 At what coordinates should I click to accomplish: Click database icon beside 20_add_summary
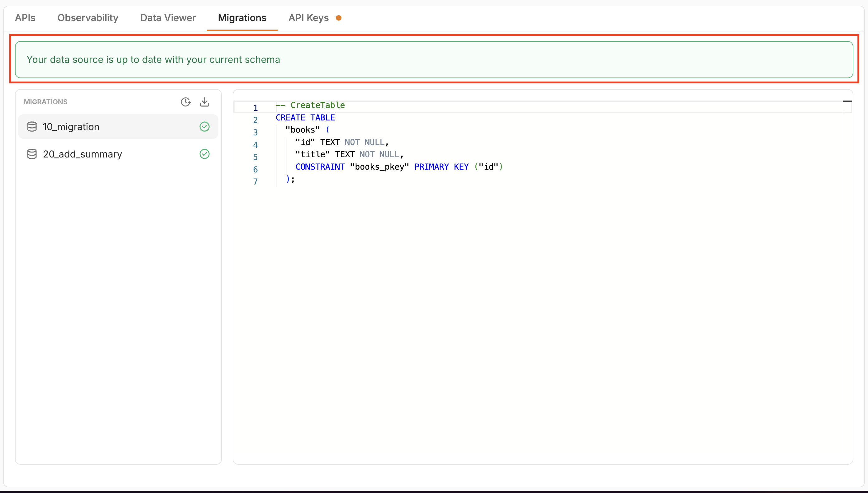pos(32,154)
